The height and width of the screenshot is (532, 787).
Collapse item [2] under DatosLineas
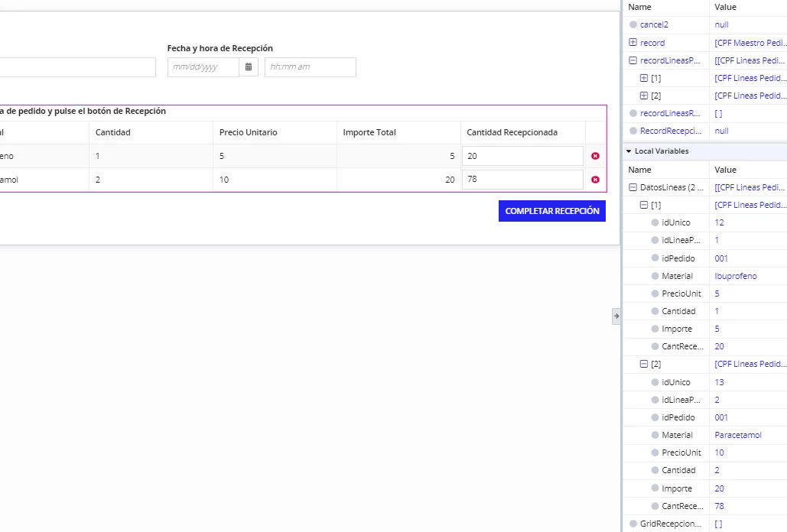pyautogui.click(x=644, y=364)
